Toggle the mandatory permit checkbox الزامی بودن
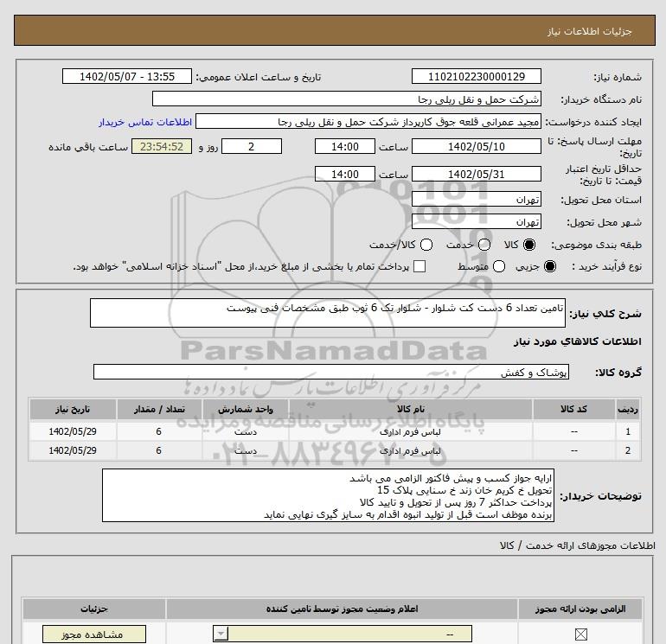 click(580, 634)
